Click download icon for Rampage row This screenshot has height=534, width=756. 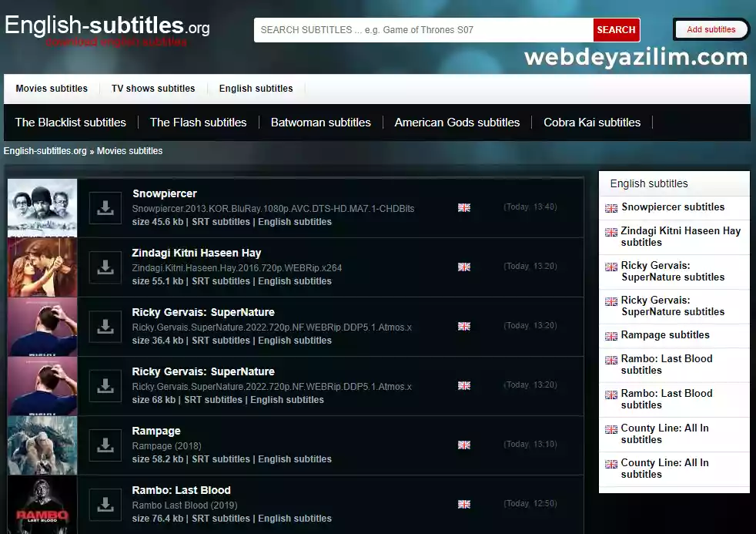tap(105, 445)
